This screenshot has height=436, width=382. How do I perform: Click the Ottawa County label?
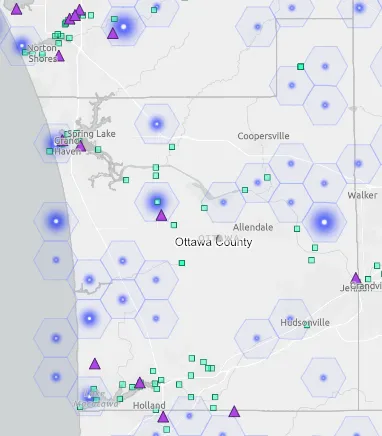(213, 242)
